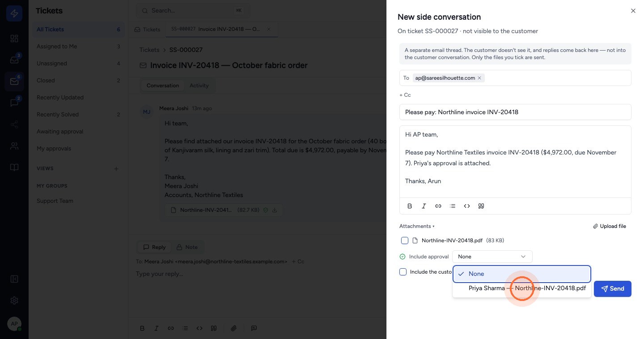Screen dimensions: 644x339
Task: Close the New side conversation panel
Action: point(633,11)
